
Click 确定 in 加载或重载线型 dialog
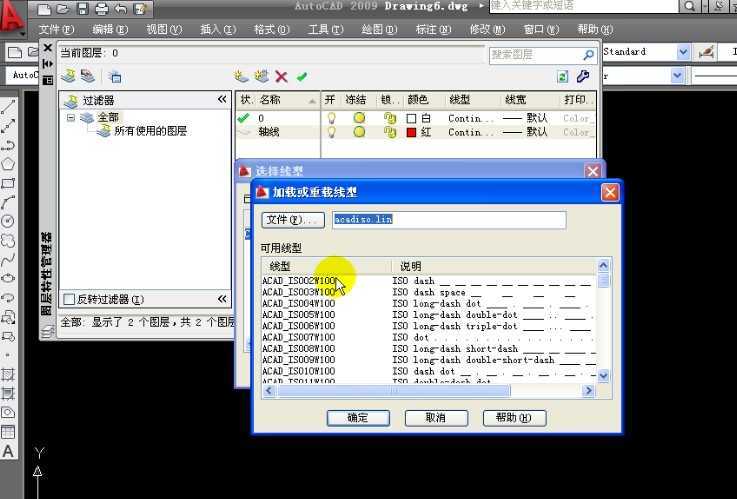pos(358,418)
